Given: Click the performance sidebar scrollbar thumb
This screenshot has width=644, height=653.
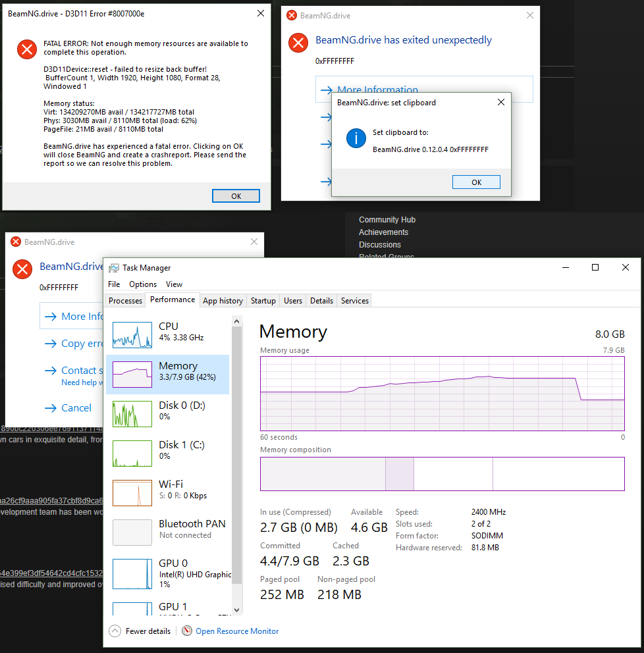Looking at the screenshot, I should [236, 455].
